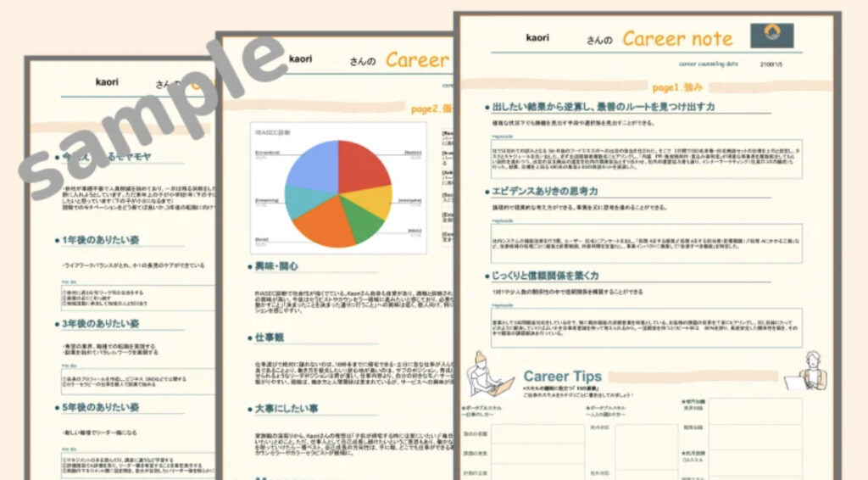Click the '1年後のありたい姿' heading

[x=101, y=240]
